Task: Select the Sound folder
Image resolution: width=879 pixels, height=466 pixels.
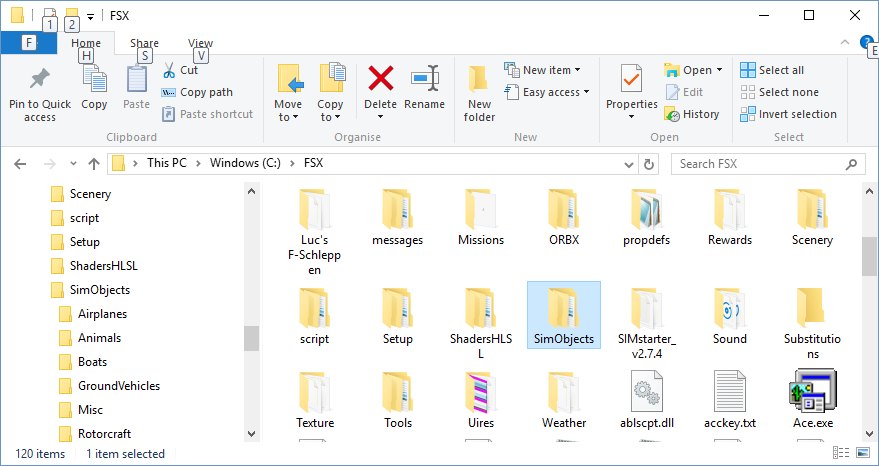Action: click(729, 316)
